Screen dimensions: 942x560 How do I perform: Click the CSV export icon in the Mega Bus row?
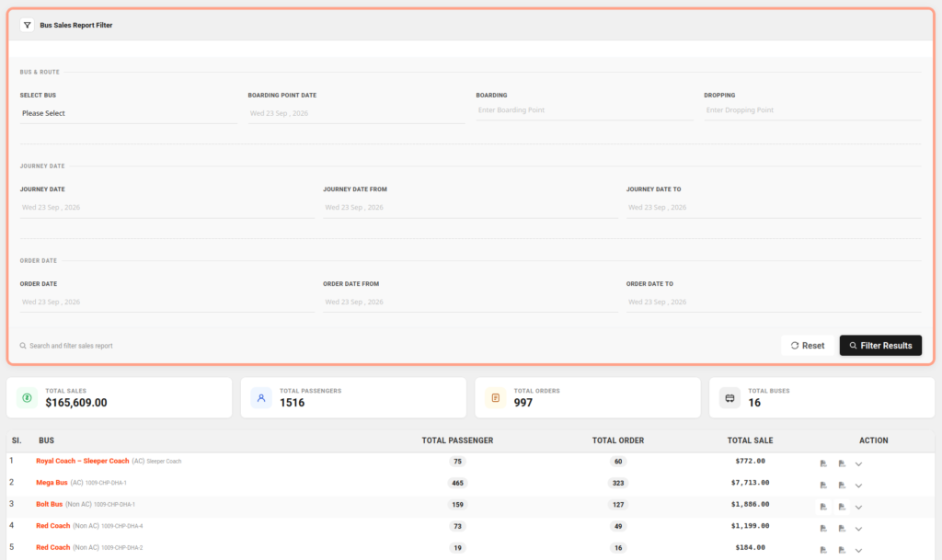842,485
